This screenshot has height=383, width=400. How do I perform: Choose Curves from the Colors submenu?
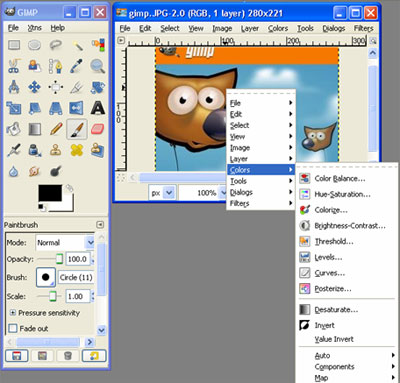click(x=347, y=273)
